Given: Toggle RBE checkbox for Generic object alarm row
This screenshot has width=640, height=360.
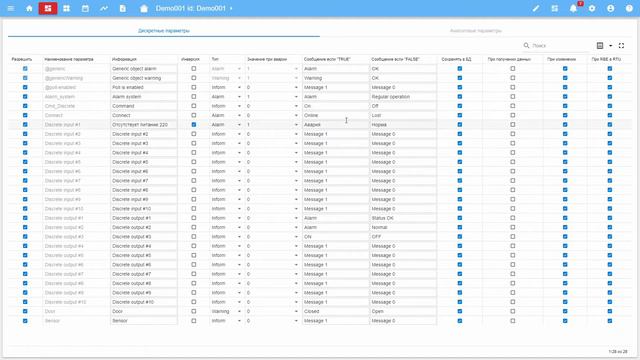Looking at the screenshot, I should pos(609,69).
